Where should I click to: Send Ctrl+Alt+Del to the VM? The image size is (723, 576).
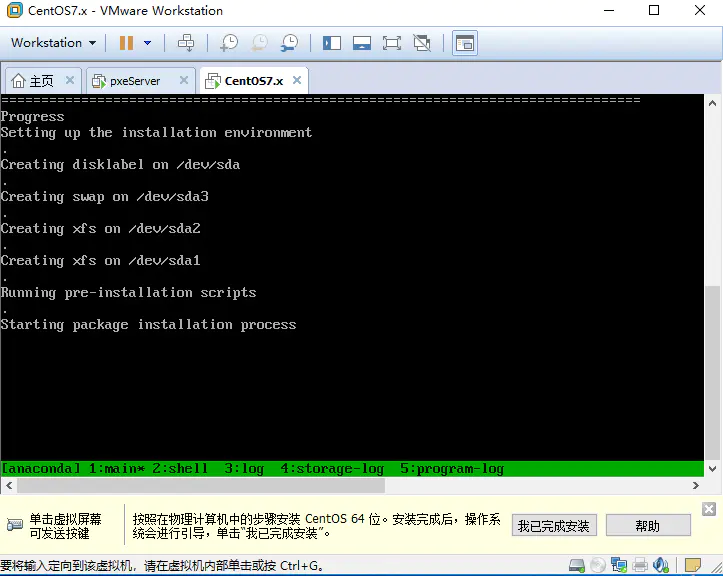coord(186,43)
